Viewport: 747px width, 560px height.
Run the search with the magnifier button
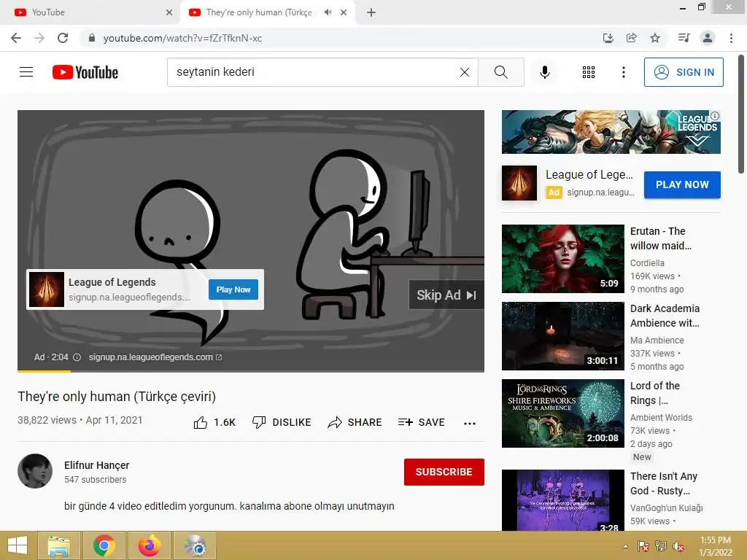pos(500,72)
